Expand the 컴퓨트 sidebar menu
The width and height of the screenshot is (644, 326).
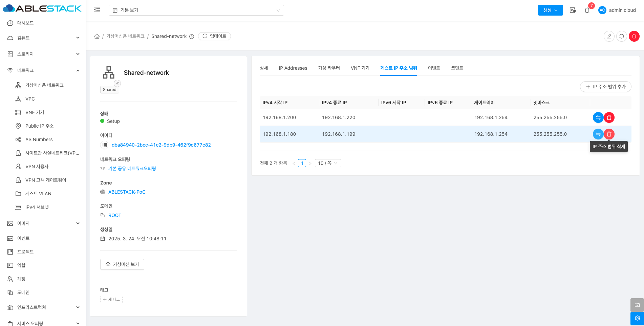43,38
